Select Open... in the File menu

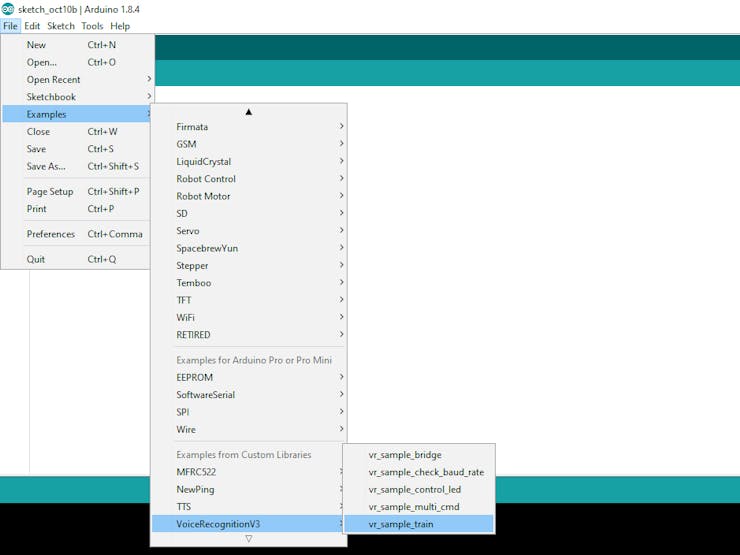click(78, 62)
